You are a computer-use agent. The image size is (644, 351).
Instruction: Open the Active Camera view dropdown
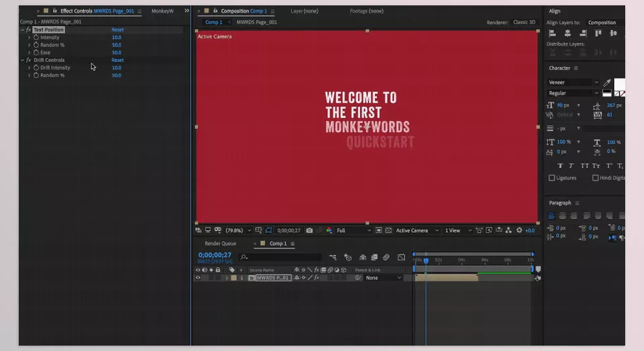[x=417, y=231]
